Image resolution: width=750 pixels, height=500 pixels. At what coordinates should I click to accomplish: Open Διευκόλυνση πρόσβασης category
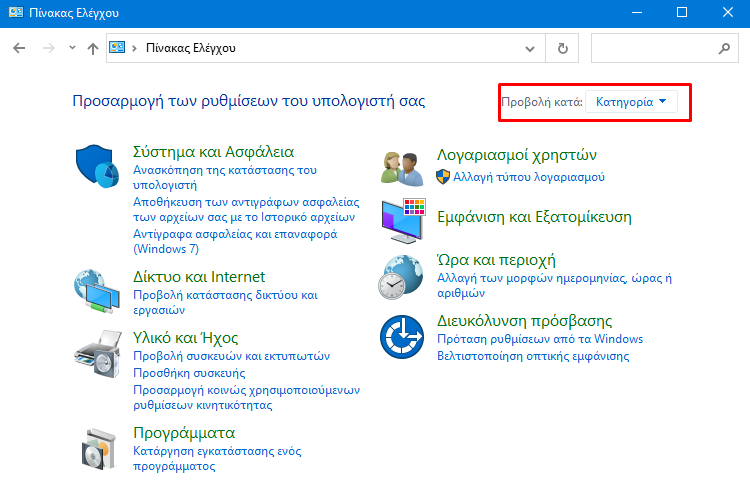(x=525, y=321)
